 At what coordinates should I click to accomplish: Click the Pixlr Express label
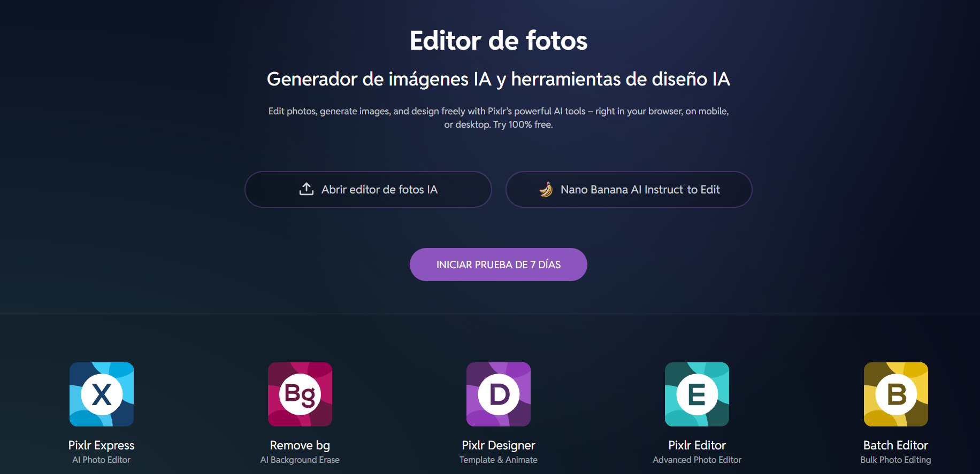click(102, 445)
